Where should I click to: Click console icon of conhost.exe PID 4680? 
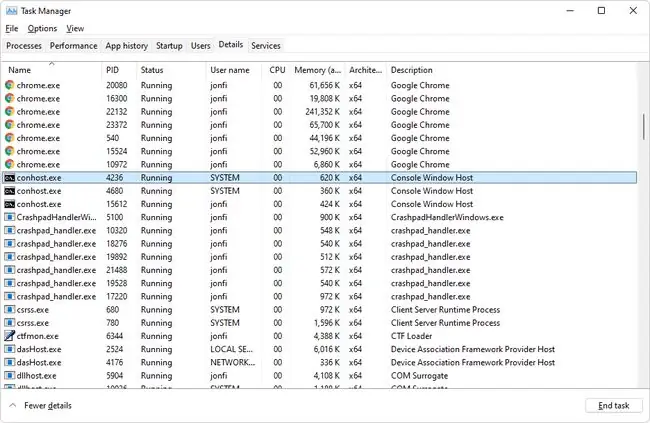10,191
